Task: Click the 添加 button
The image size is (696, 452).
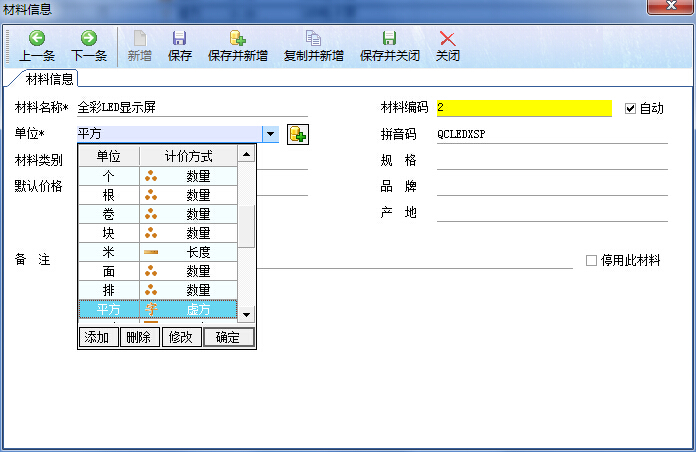Action: (x=97, y=337)
